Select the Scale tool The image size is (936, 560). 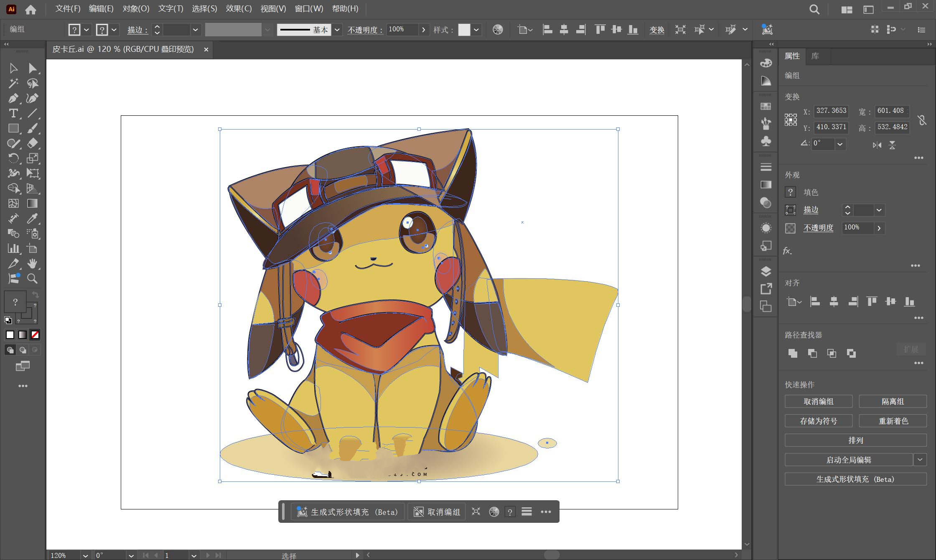[x=33, y=158]
